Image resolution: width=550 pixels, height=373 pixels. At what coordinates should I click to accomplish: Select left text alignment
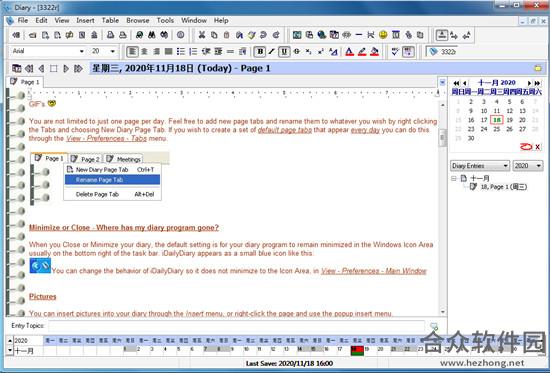[132, 52]
